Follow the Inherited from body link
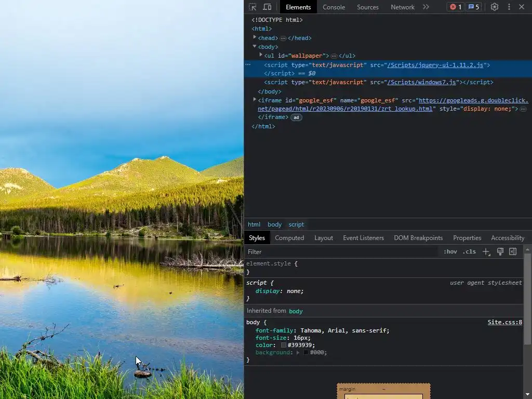 (x=296, y=311)
